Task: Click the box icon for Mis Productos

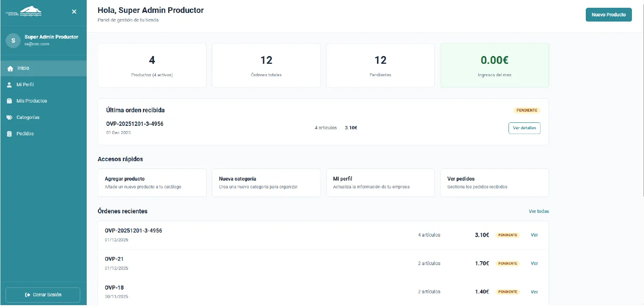Action: click(9, 101)
